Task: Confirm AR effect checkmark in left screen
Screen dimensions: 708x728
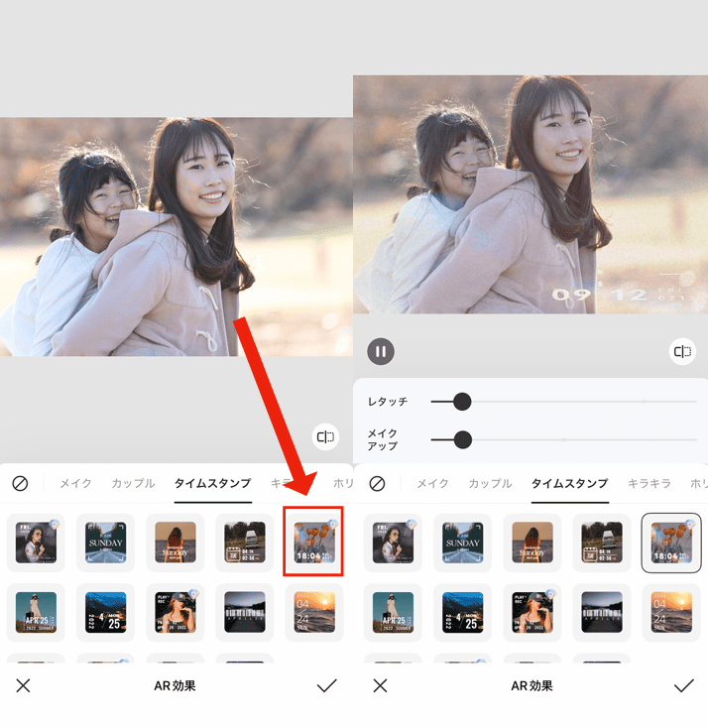Action: point(327,685)
